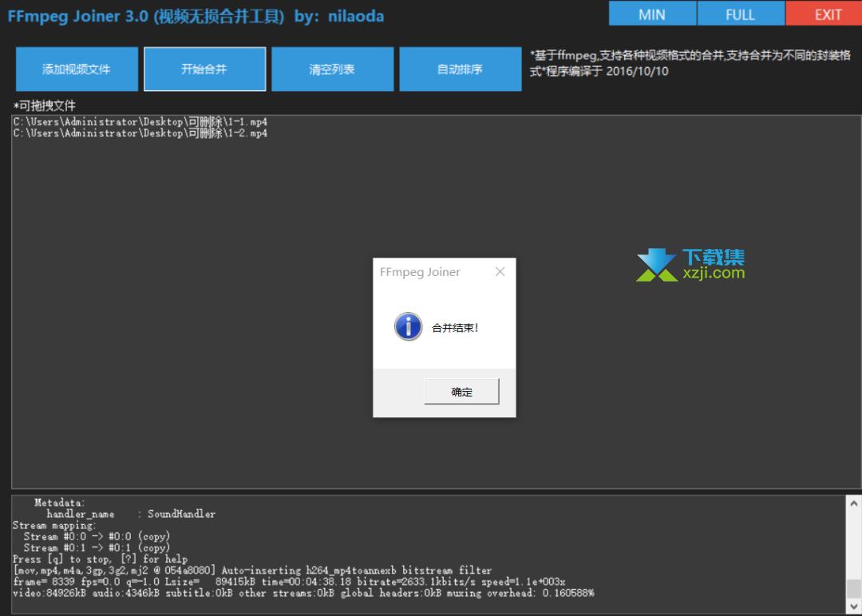Click the *可拖拽文件 label
The width and height of the screenshot is (862, 616).
(x=45, y=105)
